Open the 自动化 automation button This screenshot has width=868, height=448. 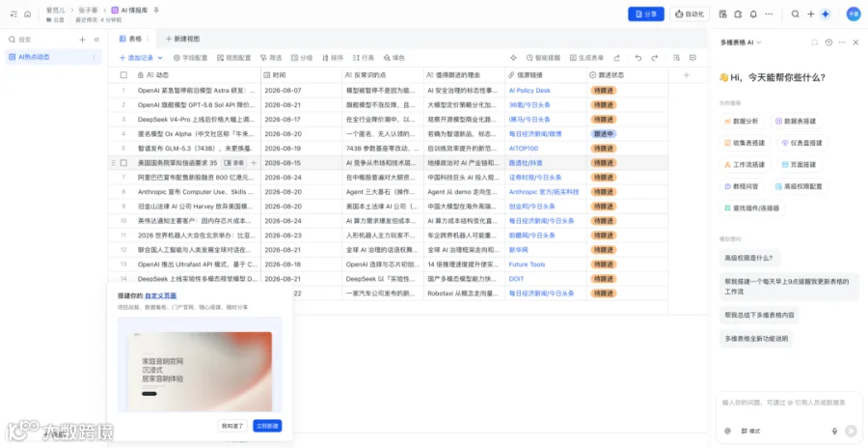(690, 14)
